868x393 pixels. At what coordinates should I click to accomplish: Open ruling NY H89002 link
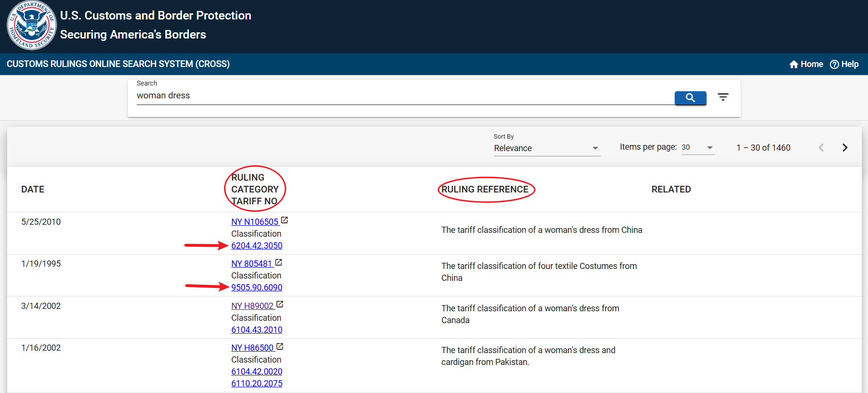point(252,306)
